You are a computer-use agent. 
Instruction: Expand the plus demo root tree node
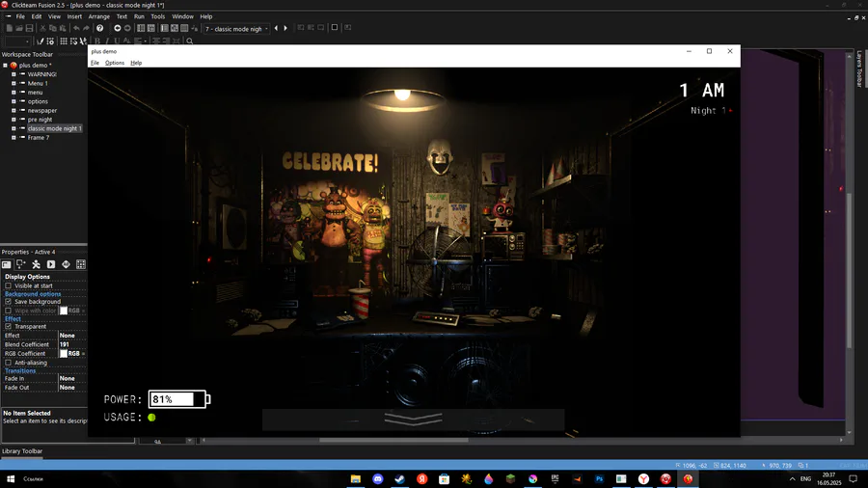point(5,66)
